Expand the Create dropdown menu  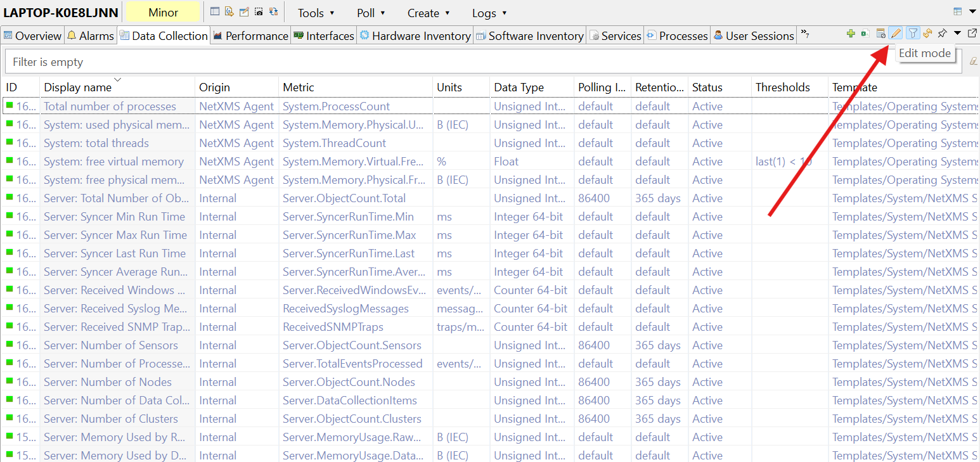tap(429, 13)
